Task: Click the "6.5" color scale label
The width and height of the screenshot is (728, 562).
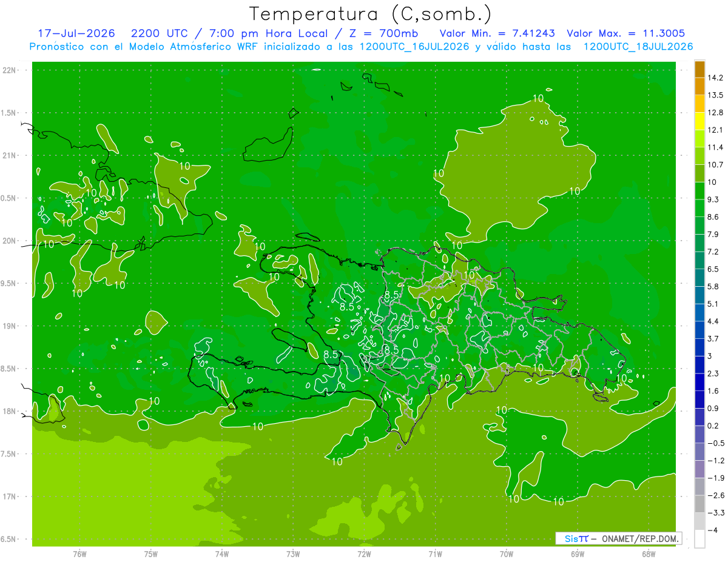Action: point(714,269)
